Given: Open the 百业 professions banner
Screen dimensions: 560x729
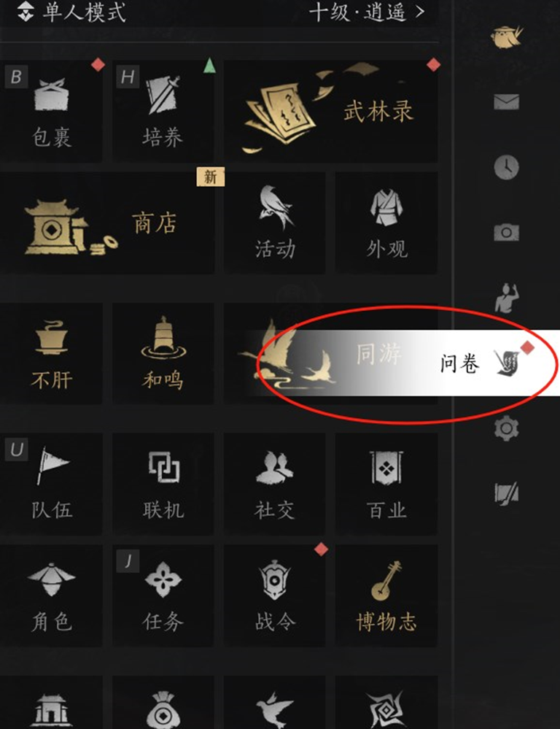Looking at the screenshot, I should click(x=386, y=484).
